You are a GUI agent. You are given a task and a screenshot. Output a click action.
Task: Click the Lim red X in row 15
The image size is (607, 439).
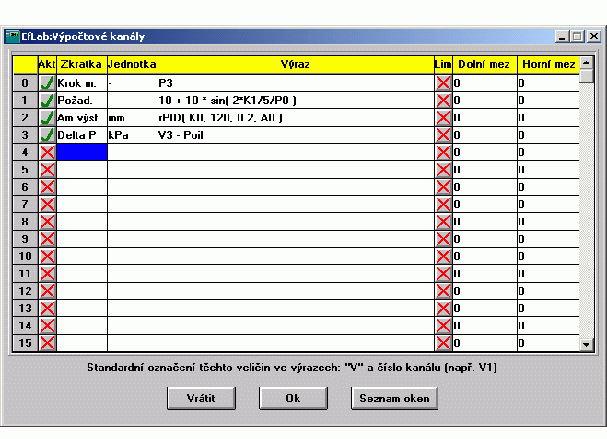[443, 342]
